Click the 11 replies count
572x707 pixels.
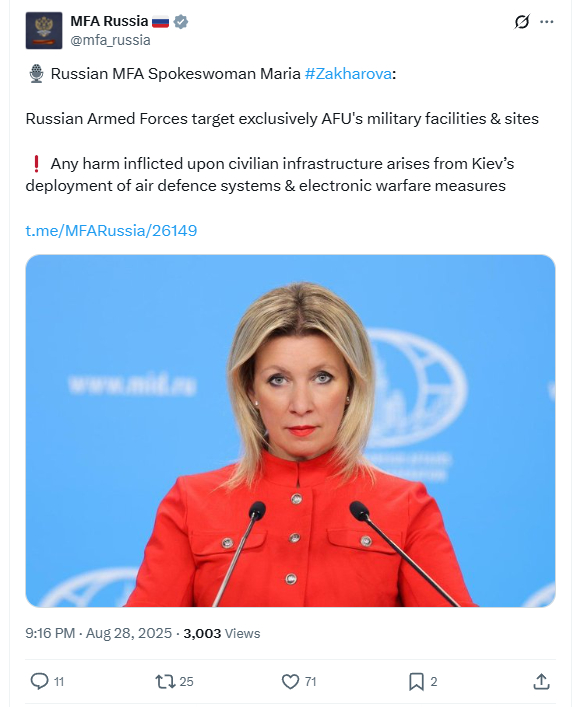pyautogui.click(x=59, y=681)
